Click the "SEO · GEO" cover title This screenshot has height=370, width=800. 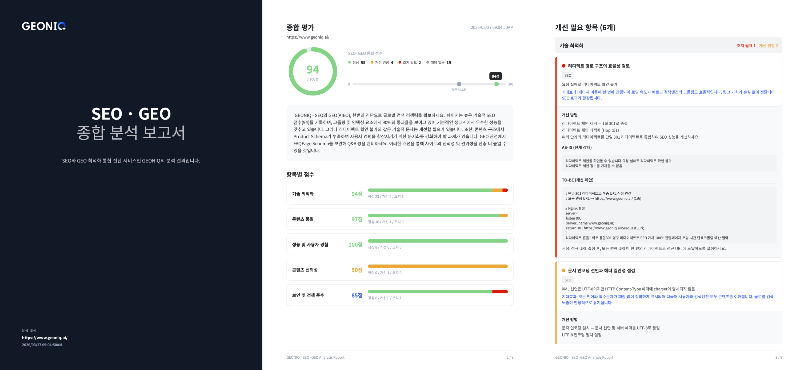131,113
